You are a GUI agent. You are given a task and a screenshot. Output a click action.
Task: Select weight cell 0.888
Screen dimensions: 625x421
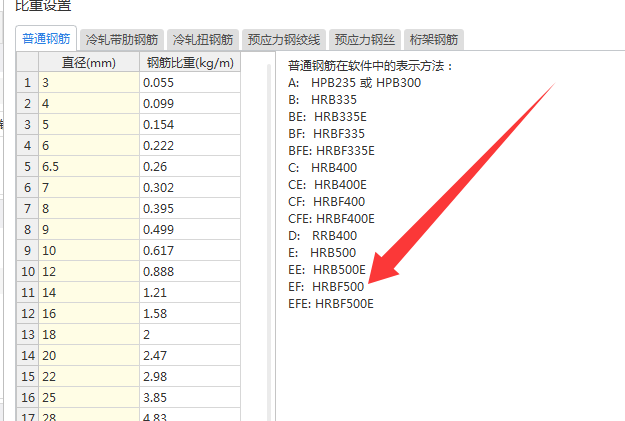[190, 271]
